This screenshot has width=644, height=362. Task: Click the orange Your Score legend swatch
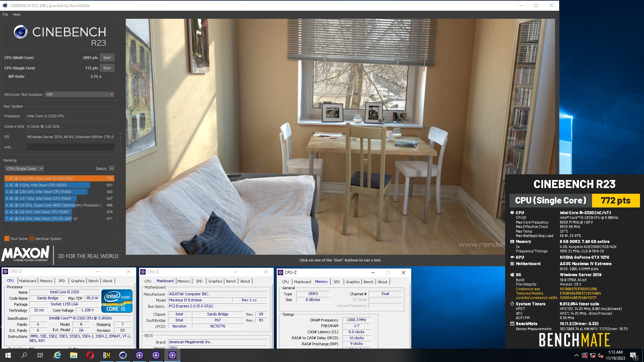(7, 239)
